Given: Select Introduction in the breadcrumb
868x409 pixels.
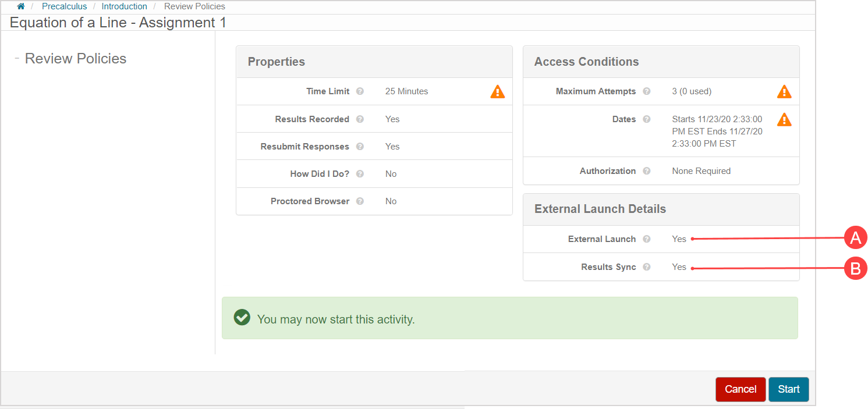Looking at the screenshot, I should [x=124, y=6].
